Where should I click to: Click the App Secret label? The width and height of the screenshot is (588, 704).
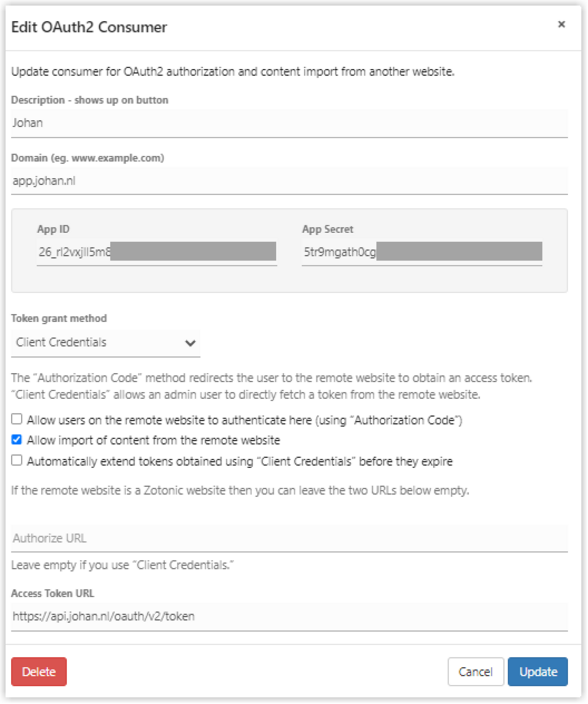pyautogui.click(x=328, y=230)
